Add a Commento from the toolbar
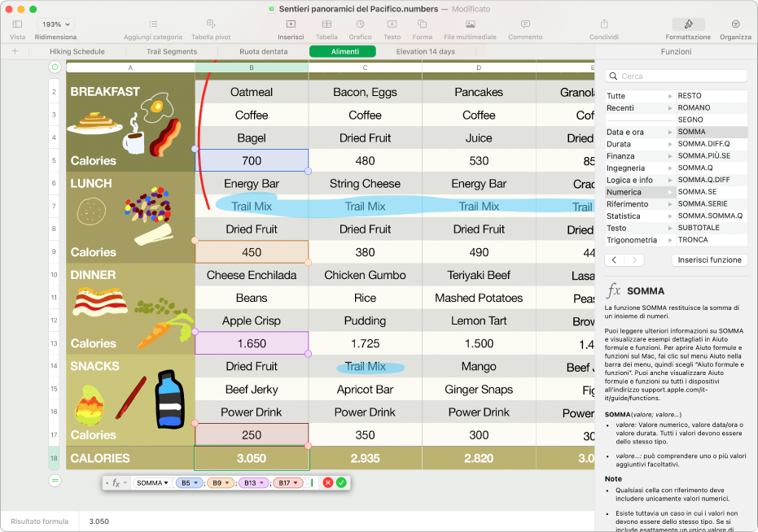Screen dimensions: 758x532 click(x=525, y=24)
